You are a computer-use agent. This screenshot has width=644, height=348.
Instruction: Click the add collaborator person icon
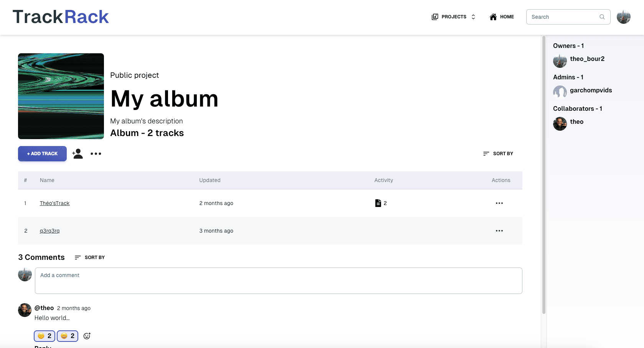(x=77, y=154)
